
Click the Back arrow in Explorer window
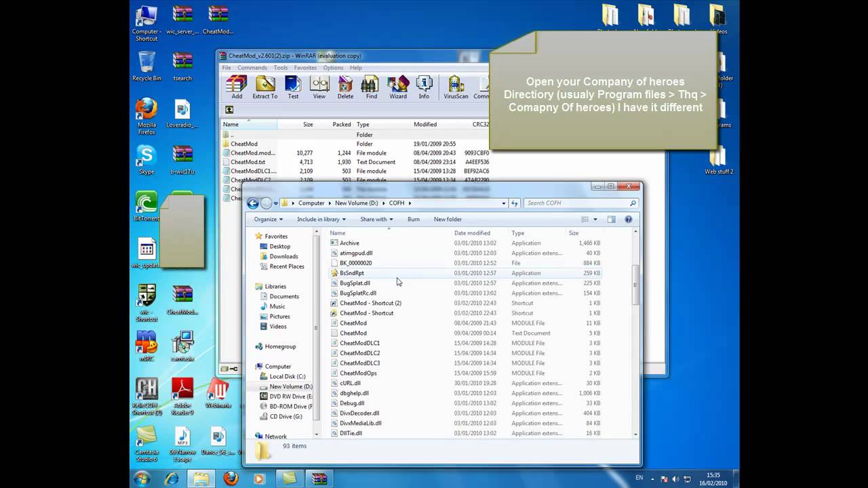253,203
